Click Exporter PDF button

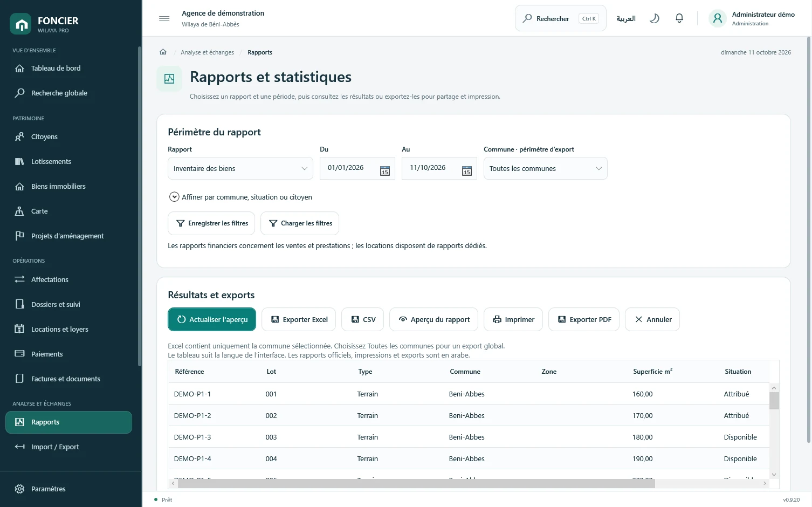pyautogui.click(x=584, y=320)
